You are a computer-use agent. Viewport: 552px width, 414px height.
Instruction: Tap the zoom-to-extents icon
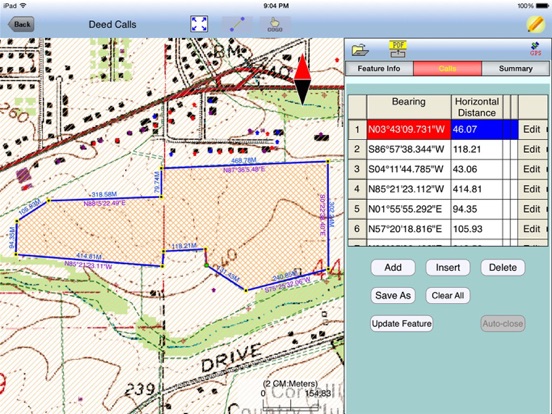click(x=199, y=24)
